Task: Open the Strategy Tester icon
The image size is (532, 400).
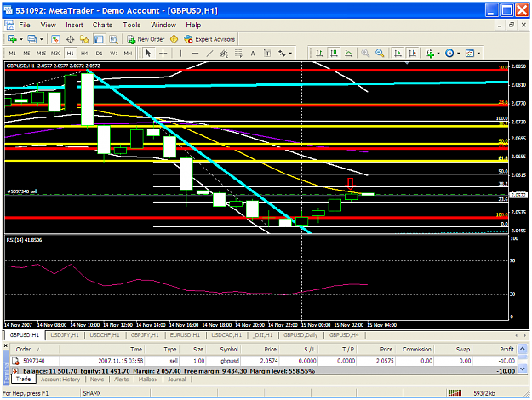Action: click(x=113, y=39)
